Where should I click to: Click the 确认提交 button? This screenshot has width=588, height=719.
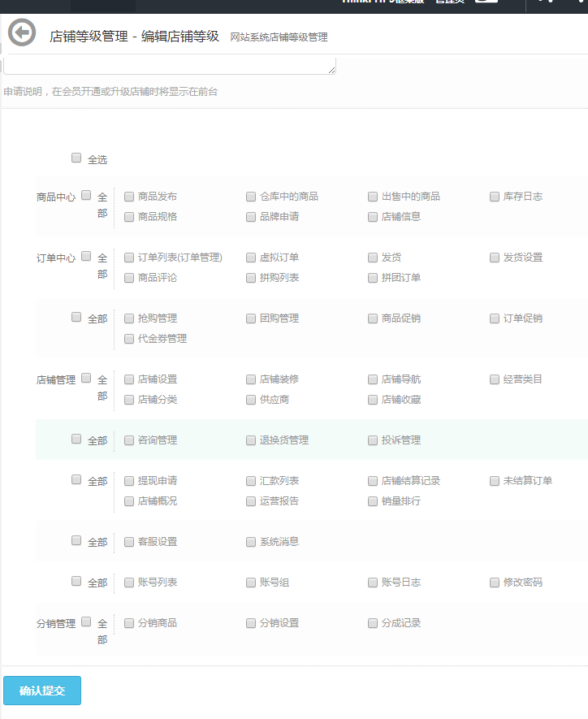42,691
